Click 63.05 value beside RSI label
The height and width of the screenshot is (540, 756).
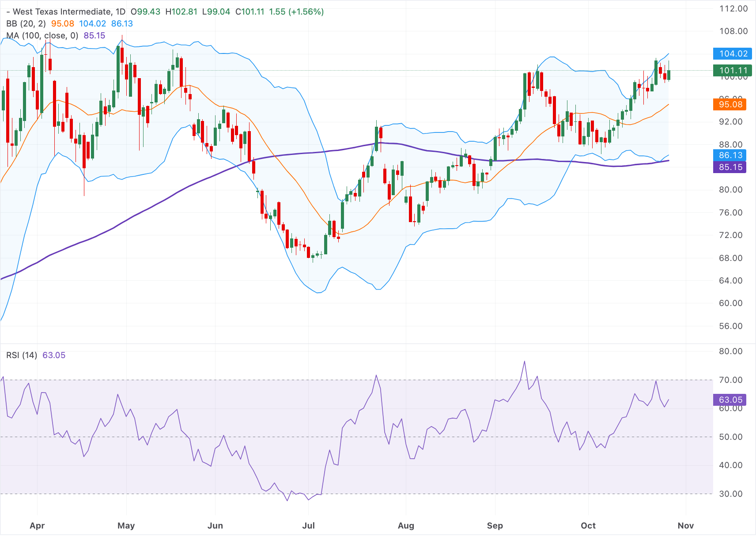54,355
